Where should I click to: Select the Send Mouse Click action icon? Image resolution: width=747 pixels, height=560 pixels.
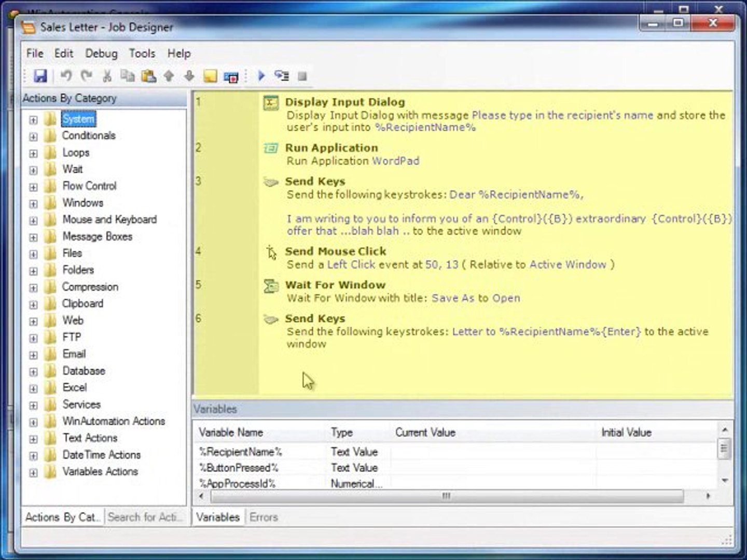click(x=271, y=253)
